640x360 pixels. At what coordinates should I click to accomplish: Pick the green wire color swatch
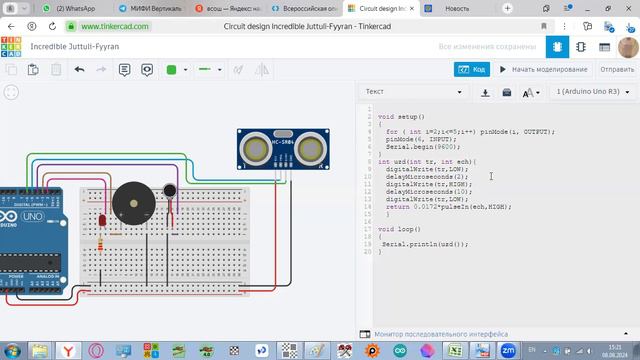(171, 70)
